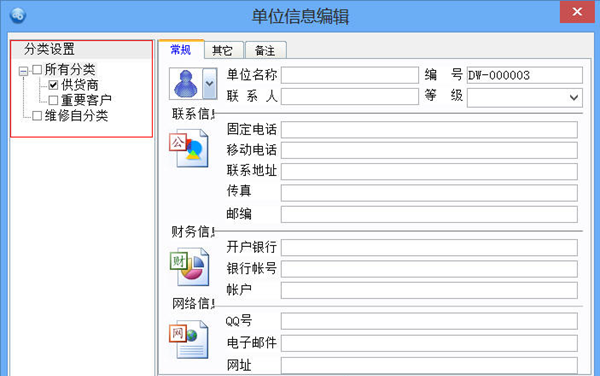
Task: Select the 重要客户 tree label
Action: point(86,100)
